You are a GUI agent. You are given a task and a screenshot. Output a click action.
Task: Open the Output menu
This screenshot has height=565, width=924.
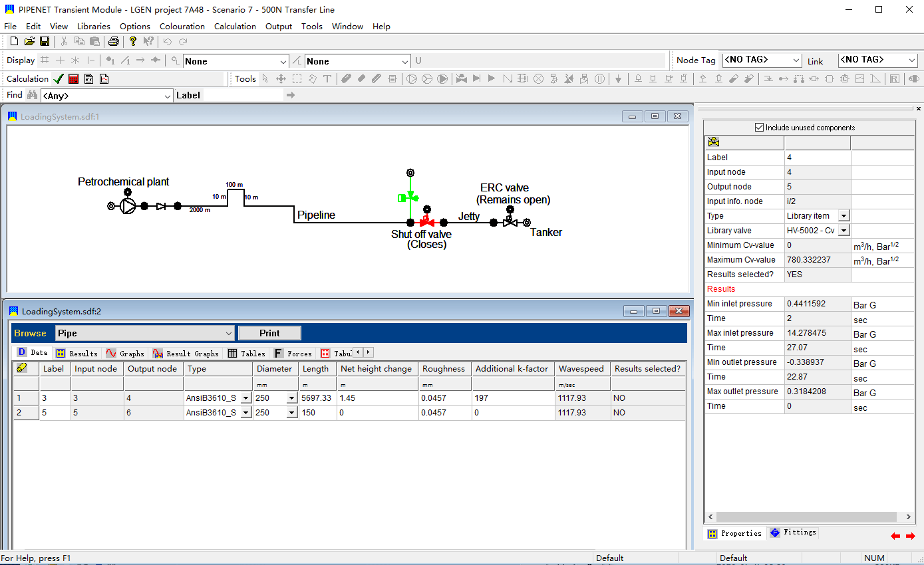279,27
